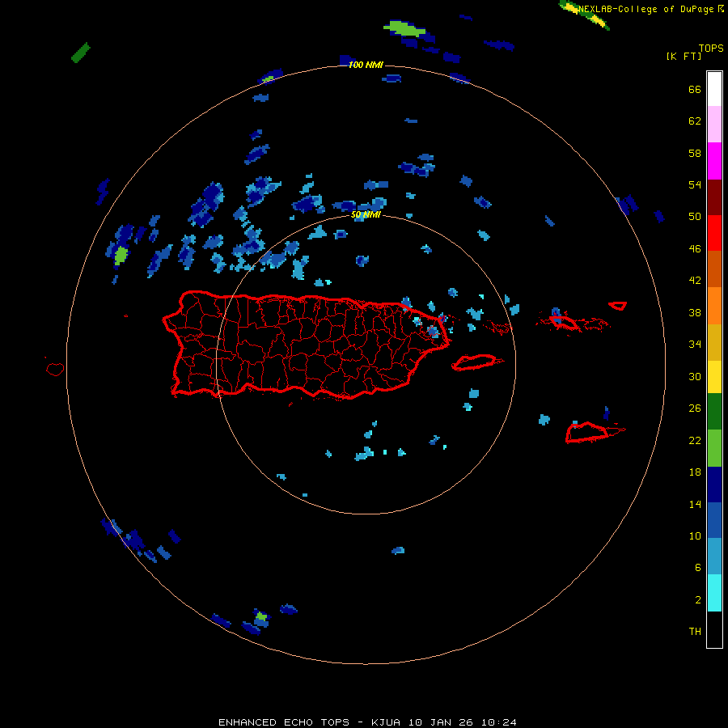Screen dimensions: 728x728
Task: Click the light pink legend swatch below 62
Action: (714, 124)
